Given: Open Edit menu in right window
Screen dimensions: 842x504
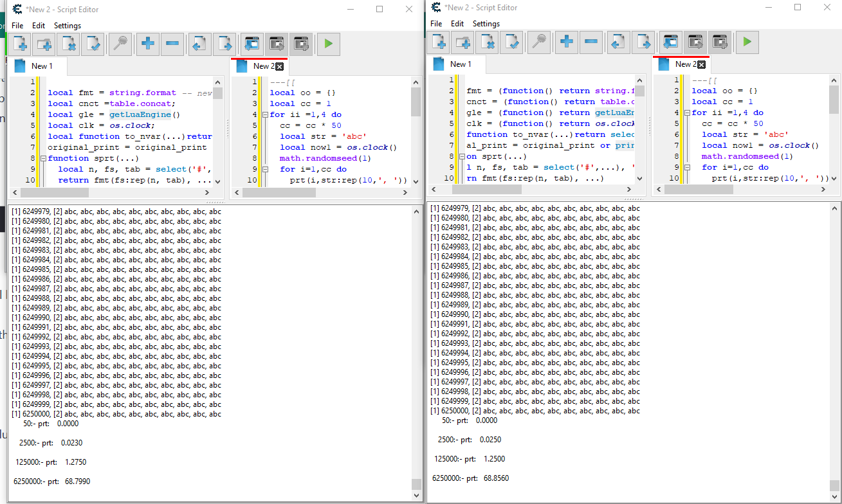Looking at the screenshot, I should point(457,24).
